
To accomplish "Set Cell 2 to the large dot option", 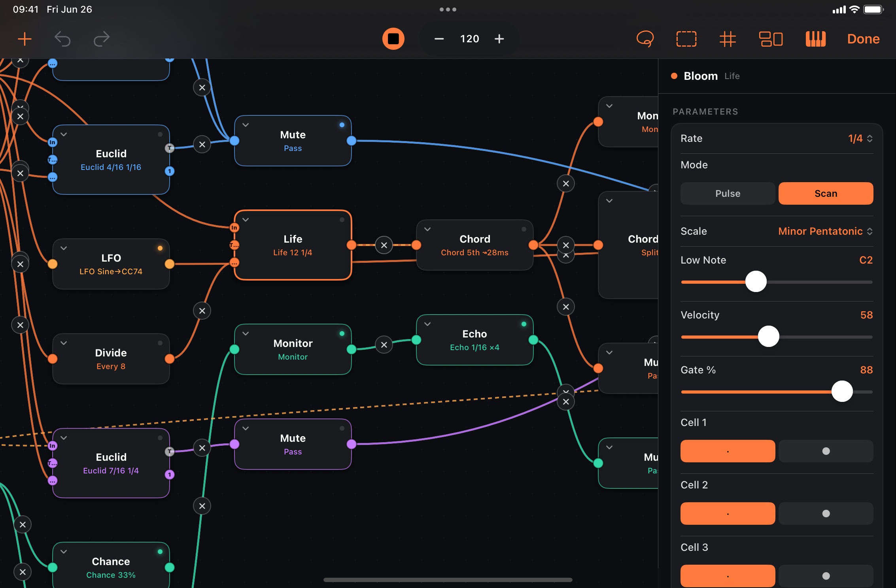I will coord(826,513).
